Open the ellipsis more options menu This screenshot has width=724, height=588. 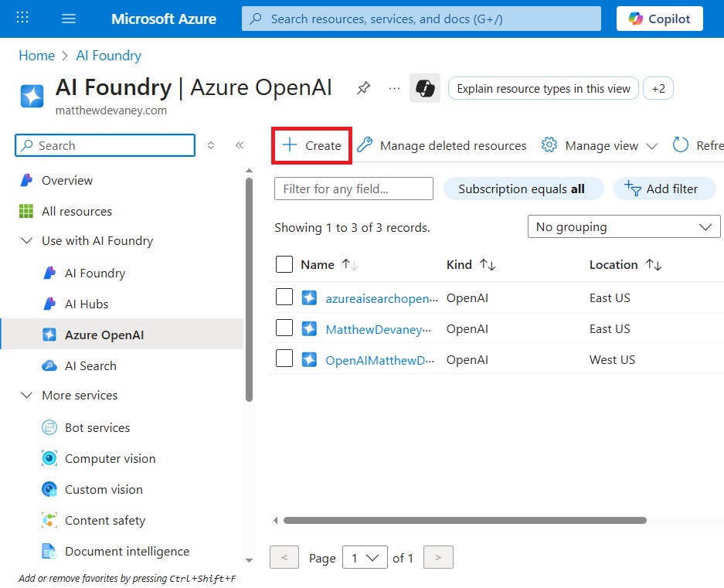pyautogui.click(x=394, y=88)
